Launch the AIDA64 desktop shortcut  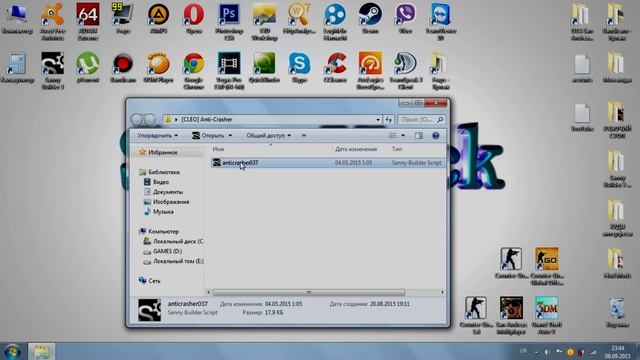tap(88, 22)
